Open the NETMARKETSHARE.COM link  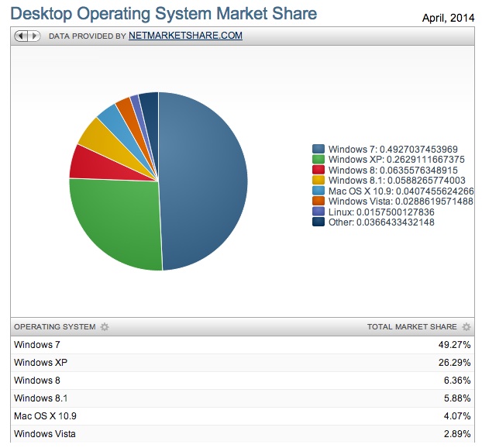pos(185,36)
